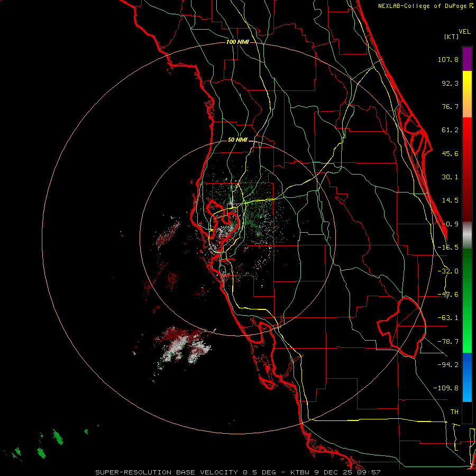Screen dimensions: 476x476
Task: Click the -78.7 legend value
Action: (448, 342)
